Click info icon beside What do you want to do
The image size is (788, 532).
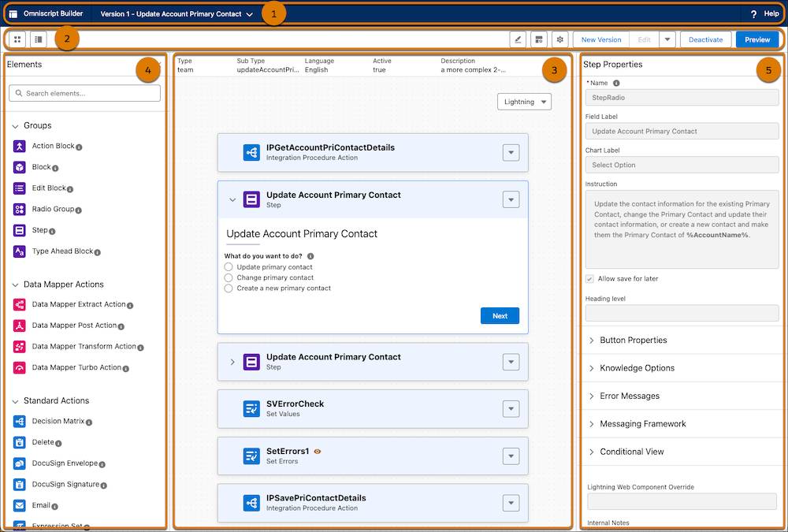(x=310, y=256)
